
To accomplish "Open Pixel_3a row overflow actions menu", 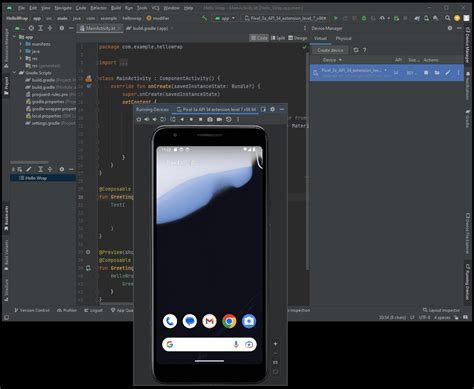I will [x=458, y=72].
